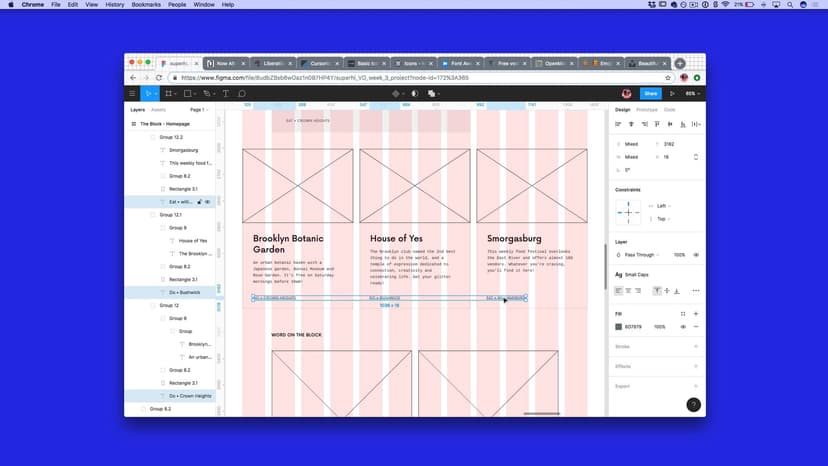Click the Mask icon in toolbar
This screenshot has height=466, width=828.
coord(415,94)
